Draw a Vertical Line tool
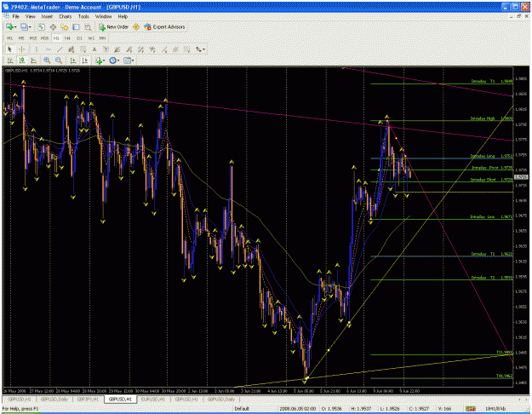This screenshot has width=532, height=414. pos(36,49)
